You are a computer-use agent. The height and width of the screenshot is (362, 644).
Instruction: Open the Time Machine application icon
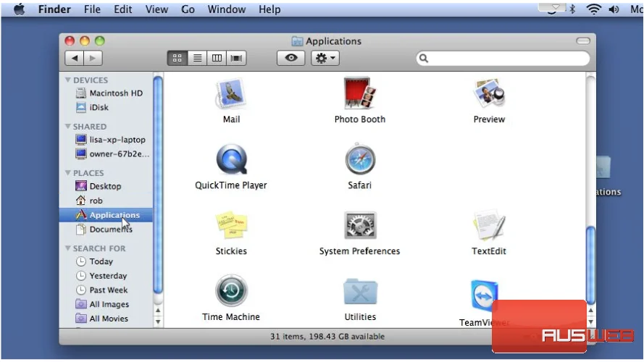coord(231,290)
